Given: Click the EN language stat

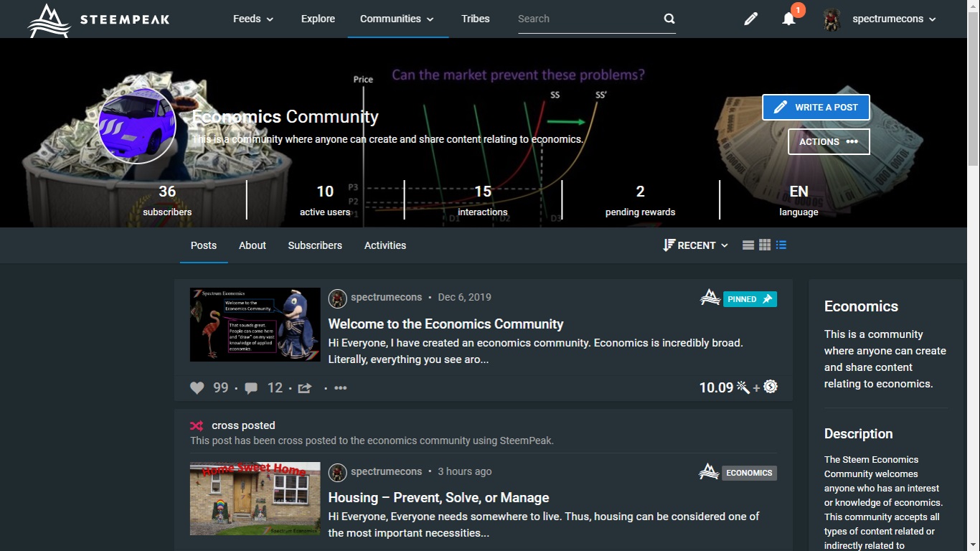Looking at the screenshot, I should [x=798, y=200].
